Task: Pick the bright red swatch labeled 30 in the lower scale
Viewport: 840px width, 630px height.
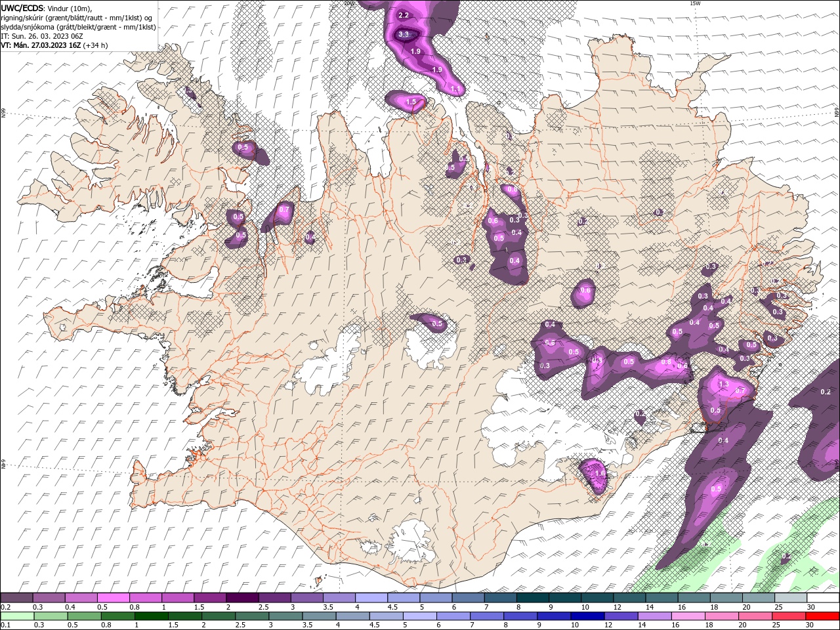Action: point(822,616)
